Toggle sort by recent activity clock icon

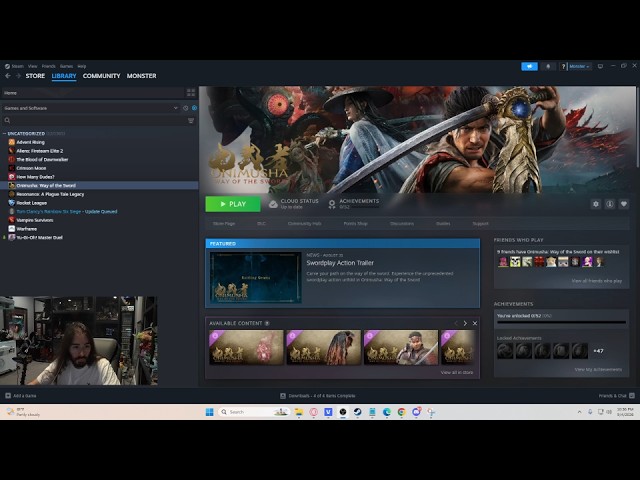coord(186,108)
